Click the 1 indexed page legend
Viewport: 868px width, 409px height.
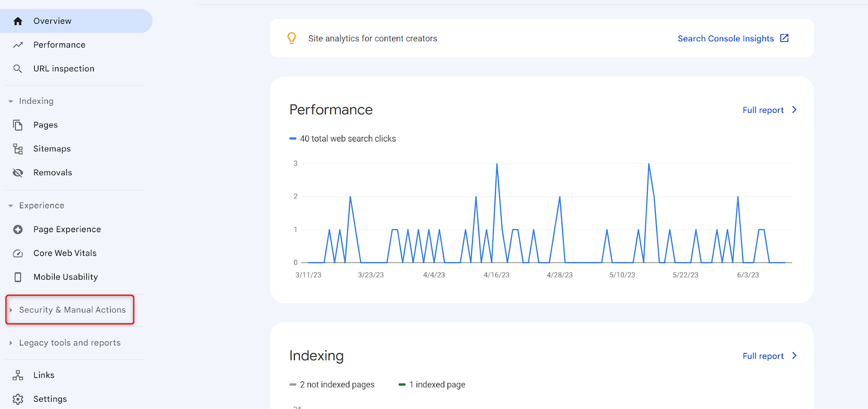pos(432,385)
